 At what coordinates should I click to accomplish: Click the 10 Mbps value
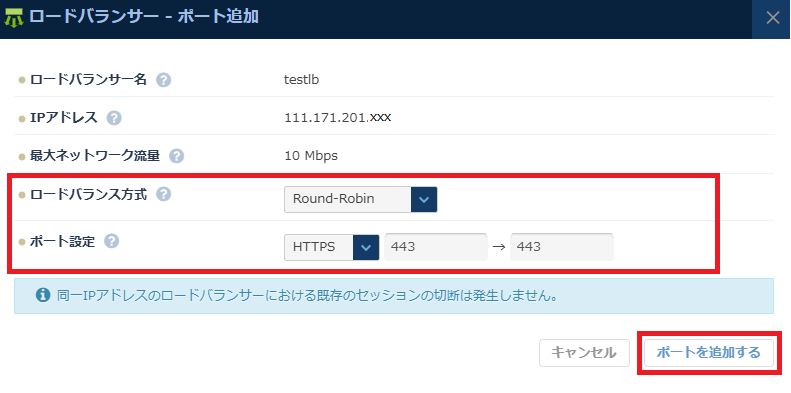click(311, 156)
